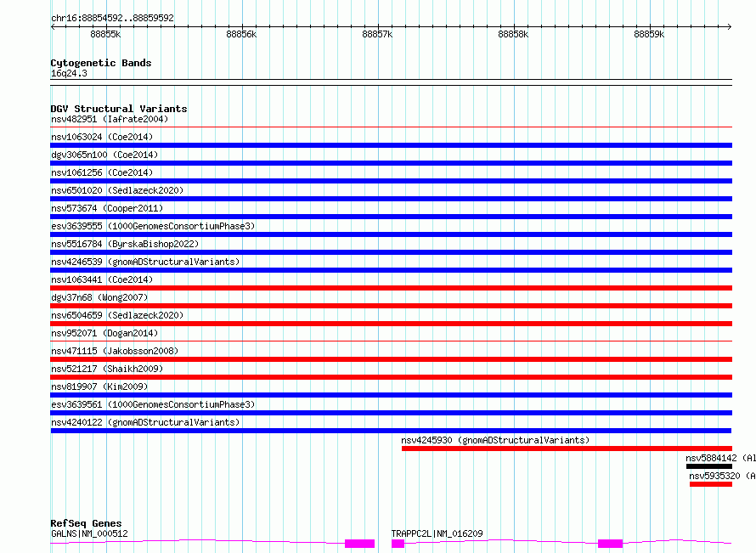Open dgv37n68 (Wong2007) variant
The height and width of the screenshot is (553, 756).
pyautogui.click(x=99, y=297)
